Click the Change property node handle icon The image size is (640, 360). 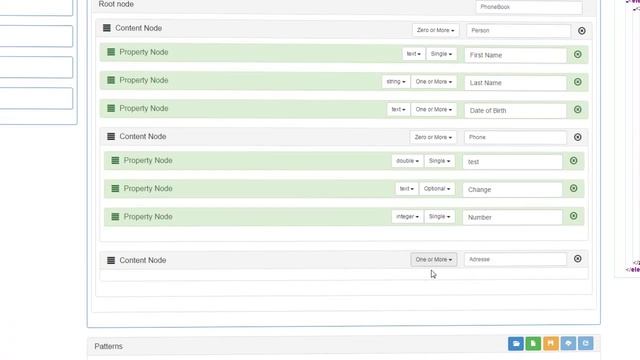click(x=115, y=189)
